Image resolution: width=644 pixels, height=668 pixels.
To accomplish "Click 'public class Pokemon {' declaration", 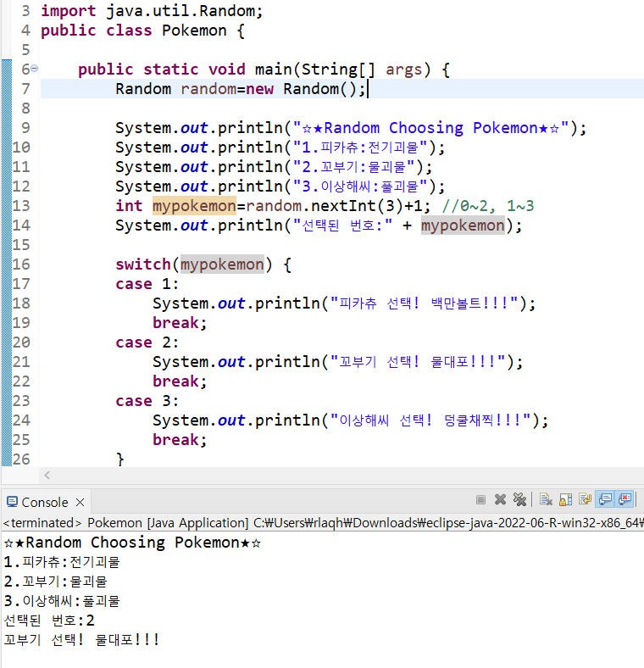I will point(142,31).
